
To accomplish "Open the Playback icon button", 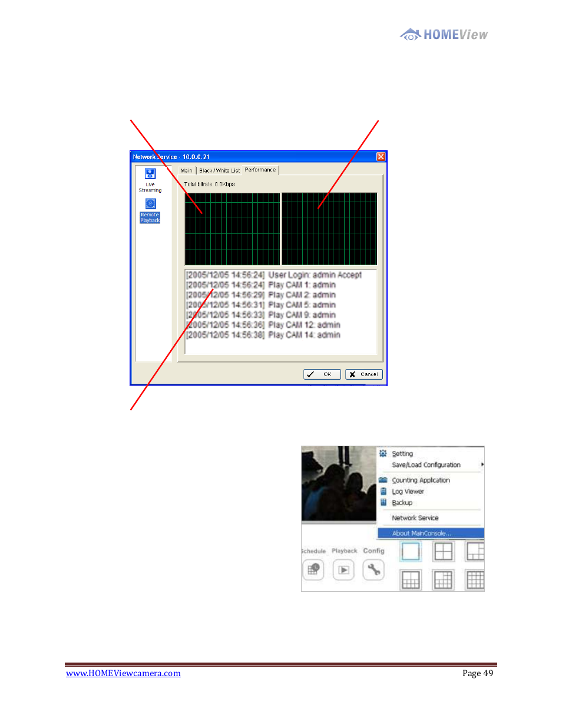I will pyautogui.click(x=343, y=570).
